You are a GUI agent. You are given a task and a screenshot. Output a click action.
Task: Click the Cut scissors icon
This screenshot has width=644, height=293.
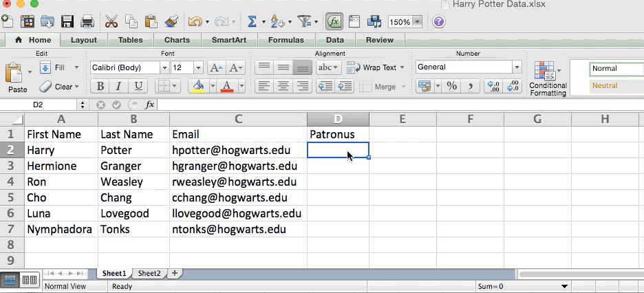pos(111,22)
